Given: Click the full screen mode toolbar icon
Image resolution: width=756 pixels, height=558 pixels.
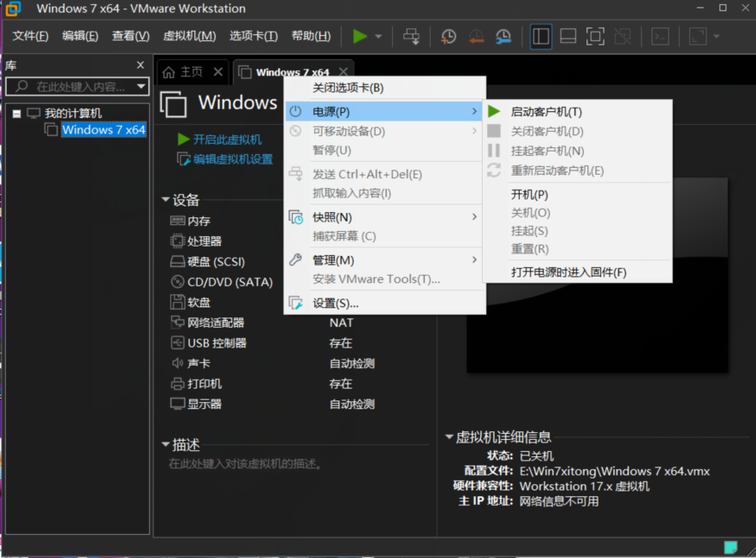Looking at the screenshot, I should click(x=595, y=36).
